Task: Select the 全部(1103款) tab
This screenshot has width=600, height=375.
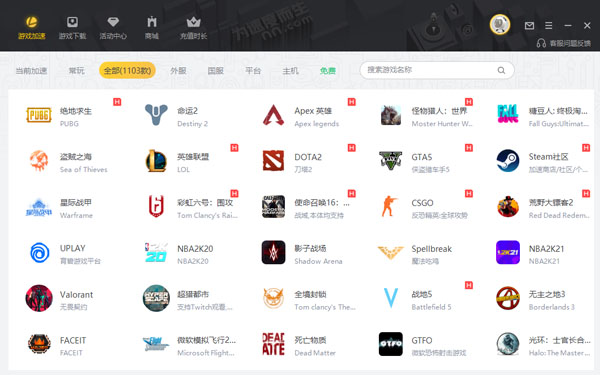Action: [127, 70]
